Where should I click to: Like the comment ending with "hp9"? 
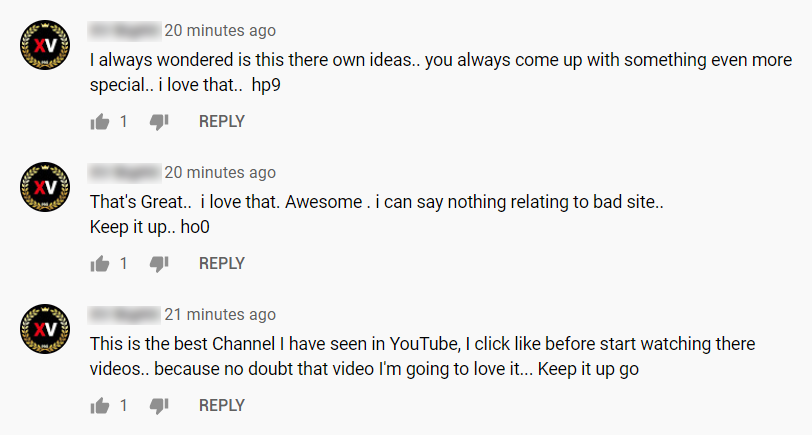pos(100,122)
